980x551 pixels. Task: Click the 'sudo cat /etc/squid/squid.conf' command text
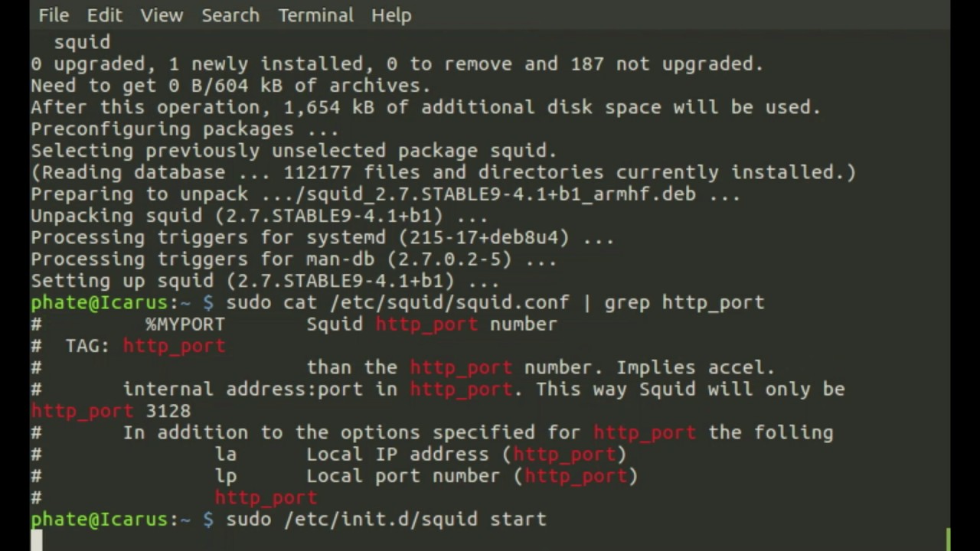click(x=397, y=302)
